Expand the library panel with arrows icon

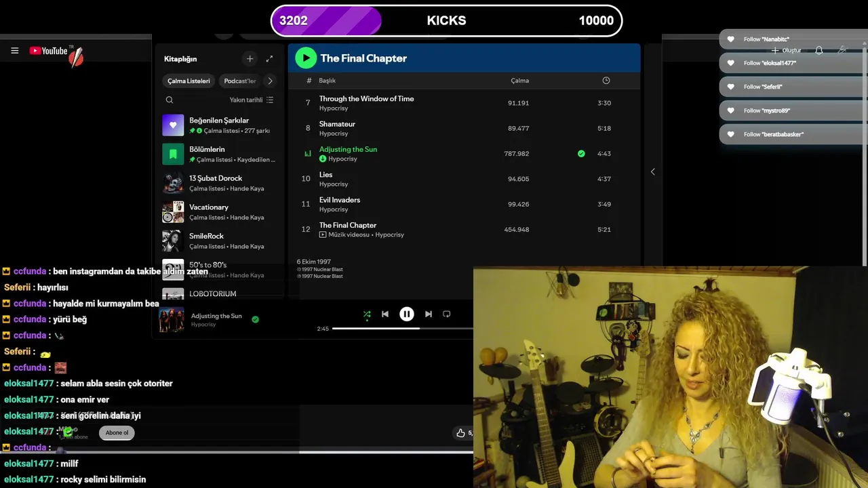tap(269, 59)
